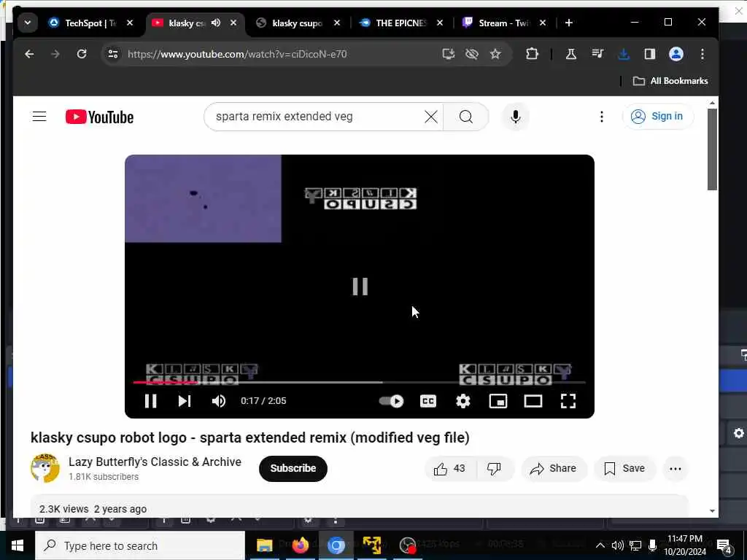This screenshot has height=560, width=747.
Task: Switch to the THE EPICNESS tab
Action: pos(400,23)
